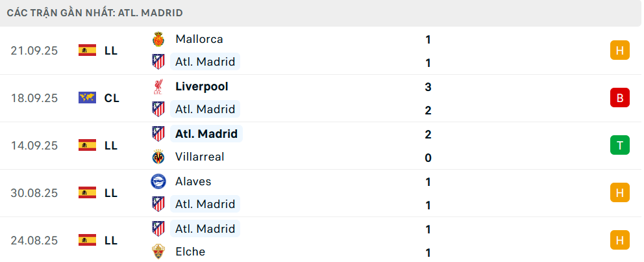Click the Spain flag on 21.09.25 row
This screenshot has width=644, height=262.
[x=87, y=50]
